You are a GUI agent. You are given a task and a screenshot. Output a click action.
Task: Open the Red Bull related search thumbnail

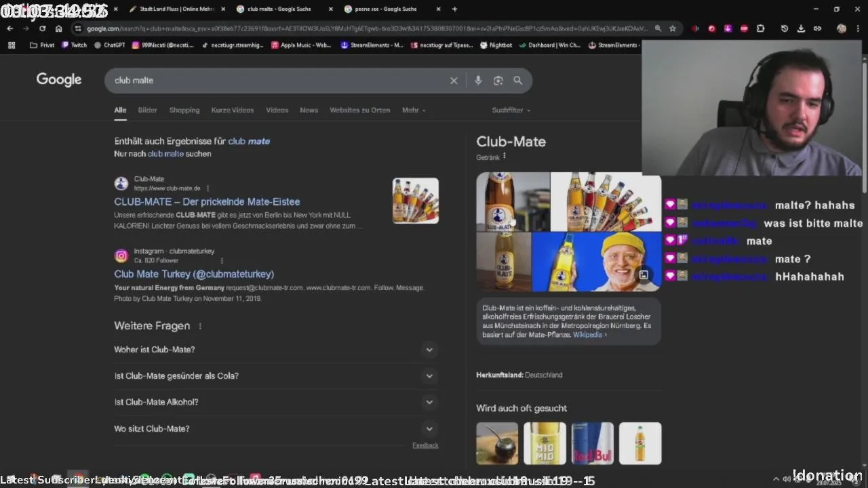[x=592, y=443]
